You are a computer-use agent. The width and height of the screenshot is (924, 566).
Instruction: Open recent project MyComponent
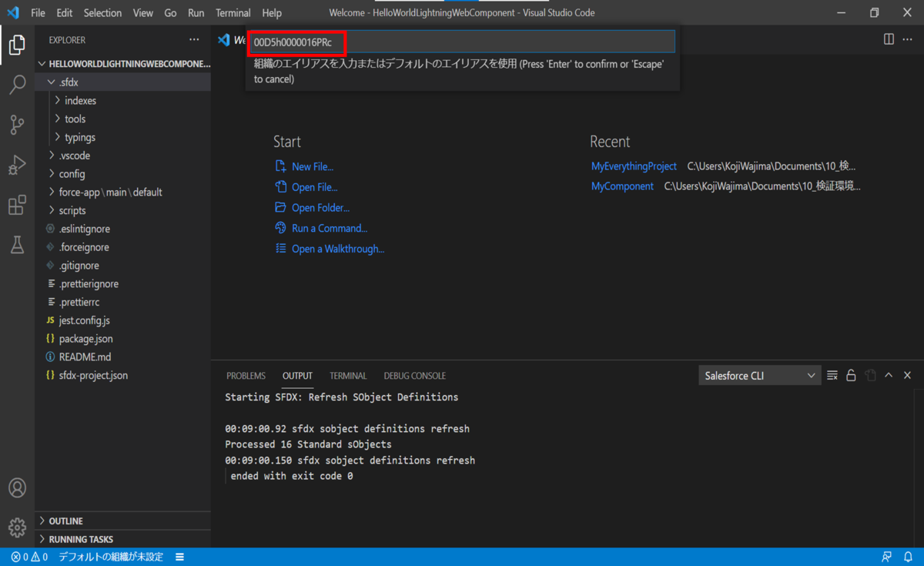[x=622, y=186]
